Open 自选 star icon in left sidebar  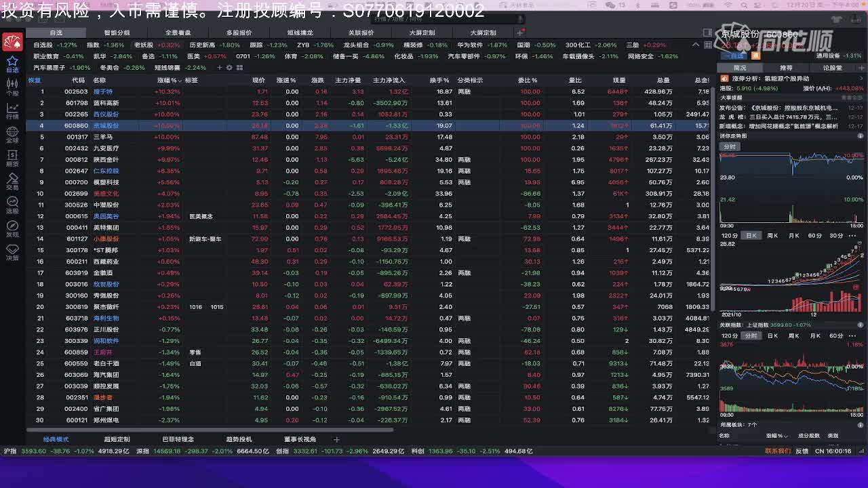[x=12, y=64]
